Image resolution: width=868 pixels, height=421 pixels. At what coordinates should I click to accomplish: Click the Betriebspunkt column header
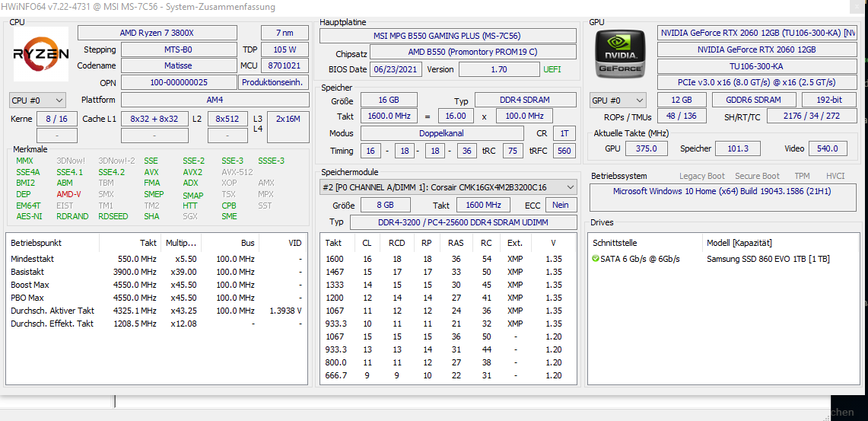tap(52, 243)
